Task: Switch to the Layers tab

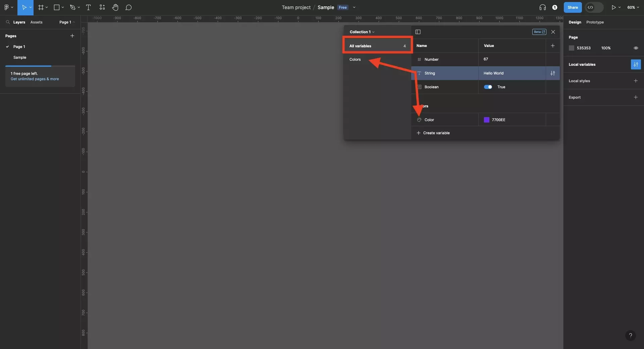Action: 19,22
